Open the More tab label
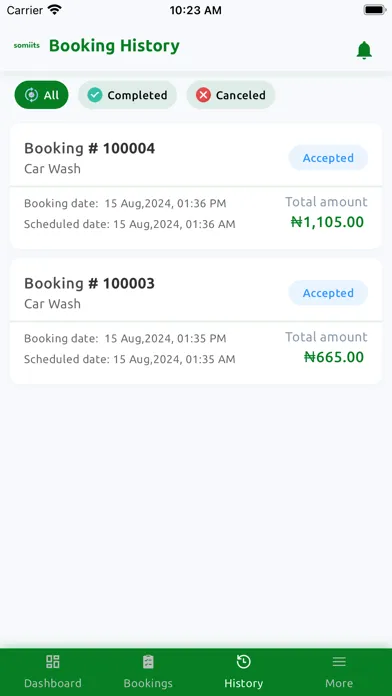 point(339,683)
